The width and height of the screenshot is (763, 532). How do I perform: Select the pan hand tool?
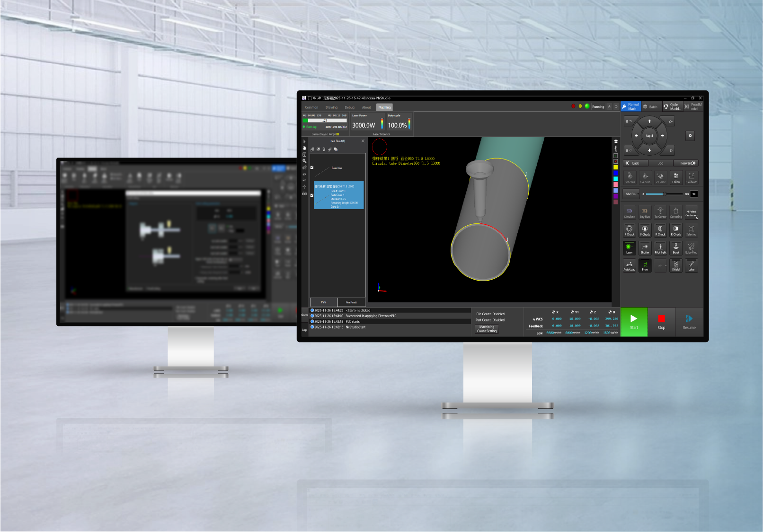pyautogui.click(x=304, y=148)
